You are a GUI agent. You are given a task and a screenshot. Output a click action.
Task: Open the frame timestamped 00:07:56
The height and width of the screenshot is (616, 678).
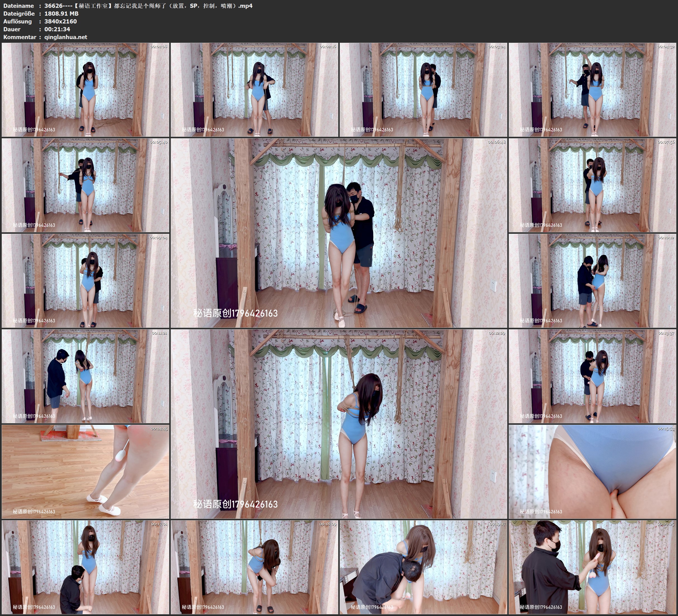[x=592, y=185]
